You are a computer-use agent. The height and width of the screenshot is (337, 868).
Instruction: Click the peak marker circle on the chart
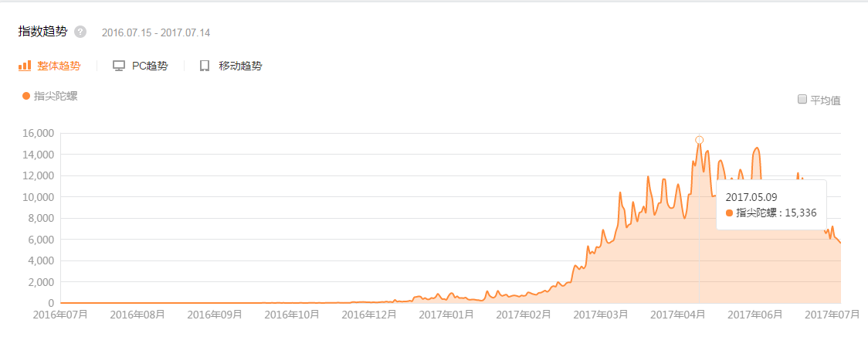pos(700,140)
